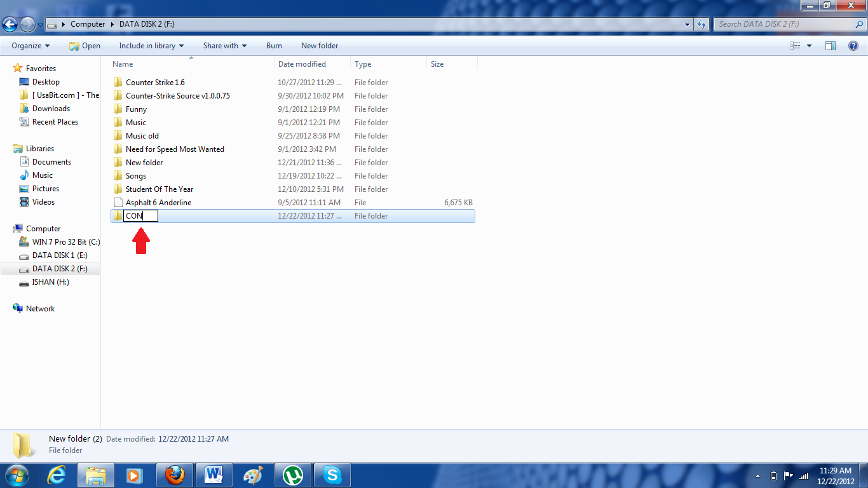This screenshot has width=868, height=488.
Task: Expand the Organize dropdown
Action: coord(29,45)
